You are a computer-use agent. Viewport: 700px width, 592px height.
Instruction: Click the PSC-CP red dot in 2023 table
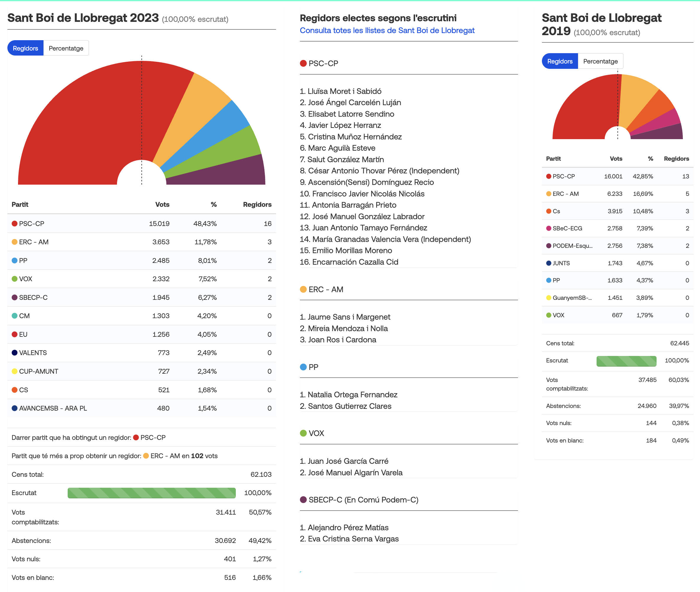(14, 224)
